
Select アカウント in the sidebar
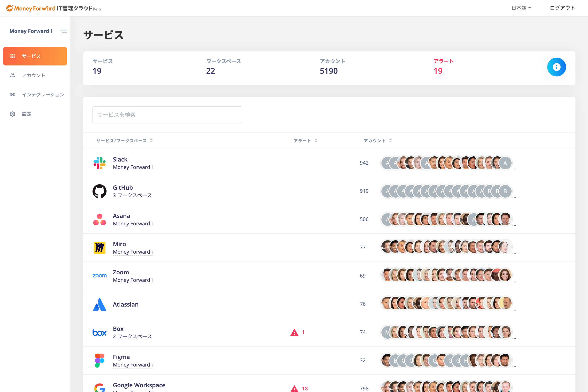[33, 75]
